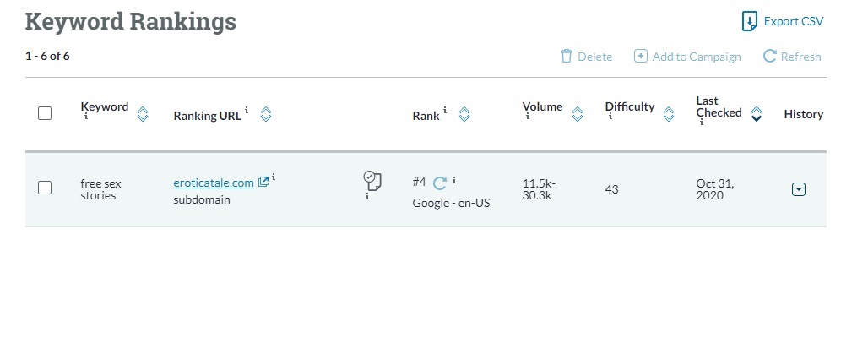The width and height of the screenshot is (868, 338).
Task: Click the Delete trash icon
Action: pyautogui.click(x=567, y=57)
